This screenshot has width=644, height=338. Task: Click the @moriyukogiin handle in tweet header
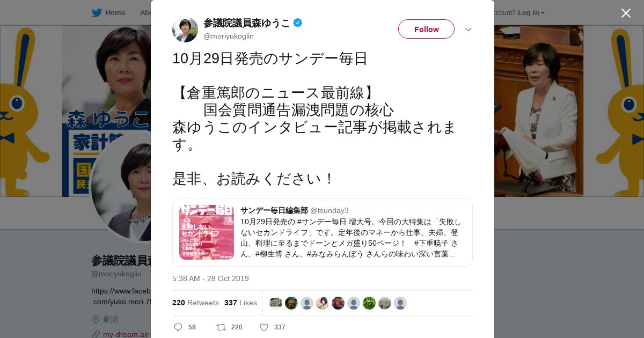[x=229, y=36]
